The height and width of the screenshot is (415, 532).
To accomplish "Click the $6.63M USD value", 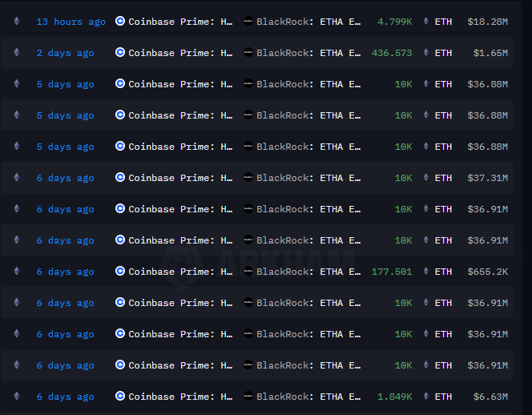I will tap(490, 397).
